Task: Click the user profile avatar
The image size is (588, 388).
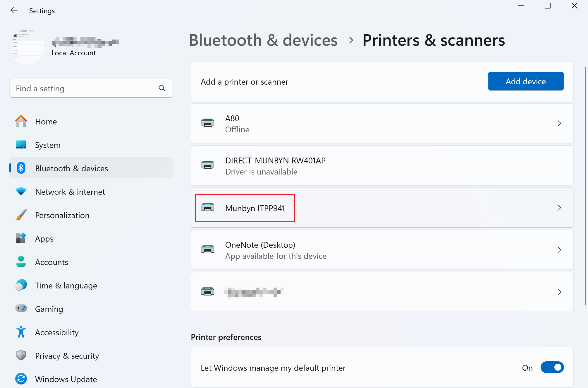Action: click(x=27, y=47)
